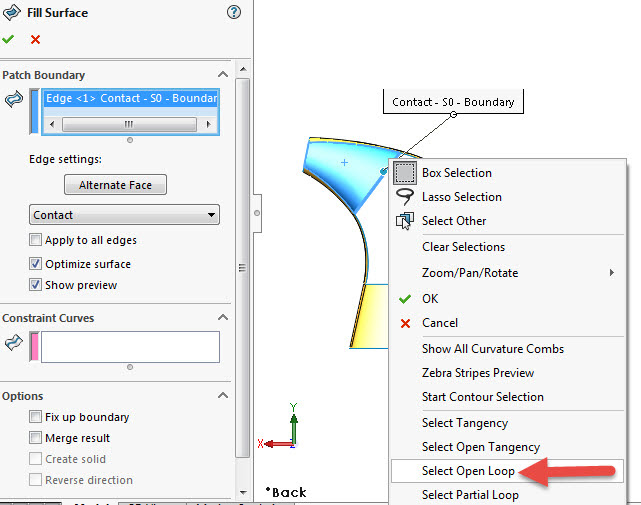Screen dimensions: 641x505
Task: Choose Select Open Tangency menu item
Action: point(481,447)
